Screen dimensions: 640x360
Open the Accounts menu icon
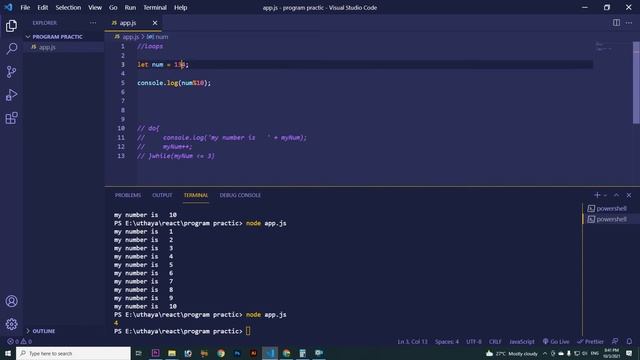pyautogui.click(x=11, y=301)
